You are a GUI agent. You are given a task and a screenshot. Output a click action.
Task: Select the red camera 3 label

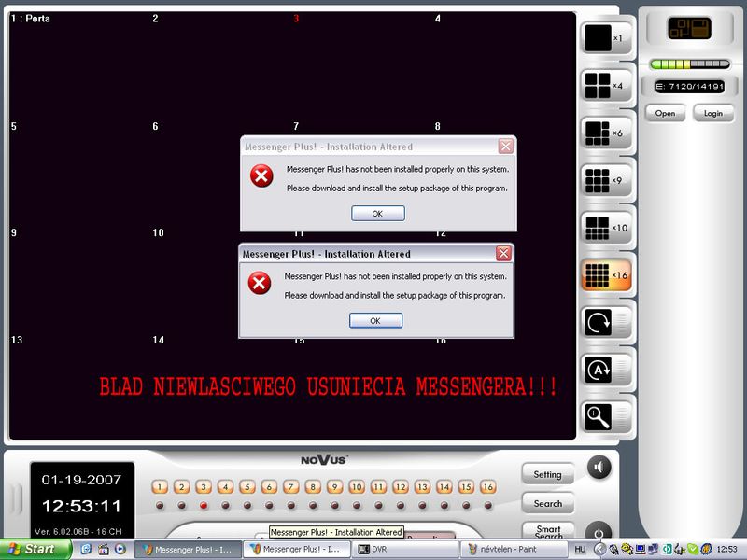click(296, 19)
